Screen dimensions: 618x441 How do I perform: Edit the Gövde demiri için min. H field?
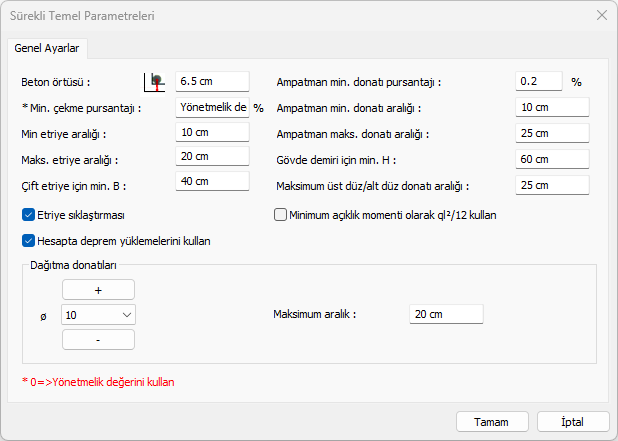(x=552, y=157)
